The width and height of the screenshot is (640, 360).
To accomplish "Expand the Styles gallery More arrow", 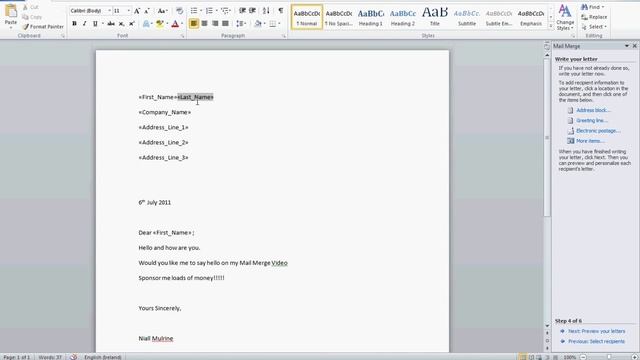I will click(551, 26).
